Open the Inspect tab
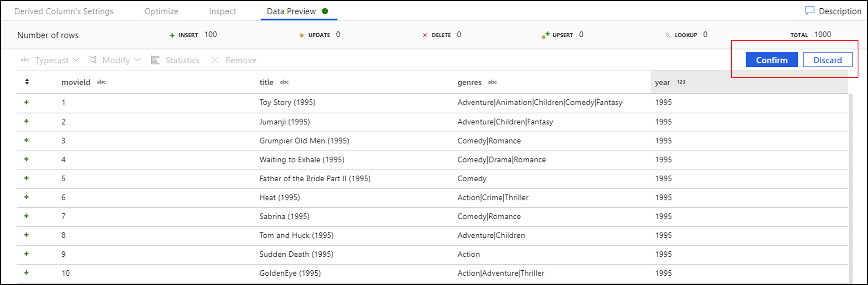 coord(222,11)
